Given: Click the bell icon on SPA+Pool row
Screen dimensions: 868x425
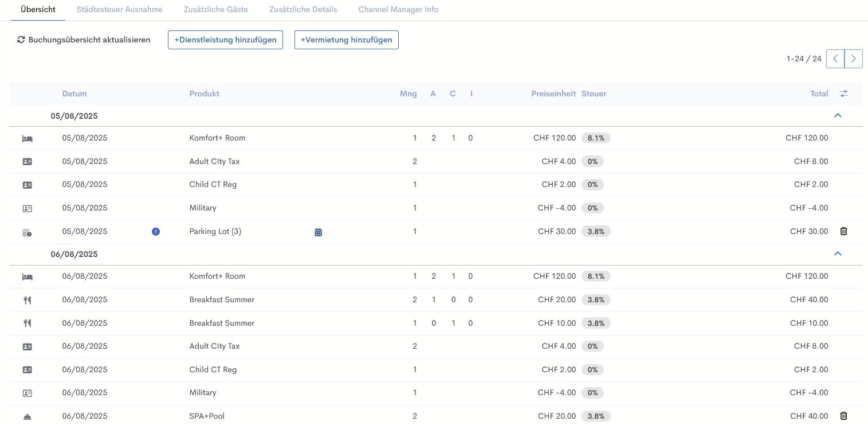Looking at the screenshot, I should tap(27, 416).
